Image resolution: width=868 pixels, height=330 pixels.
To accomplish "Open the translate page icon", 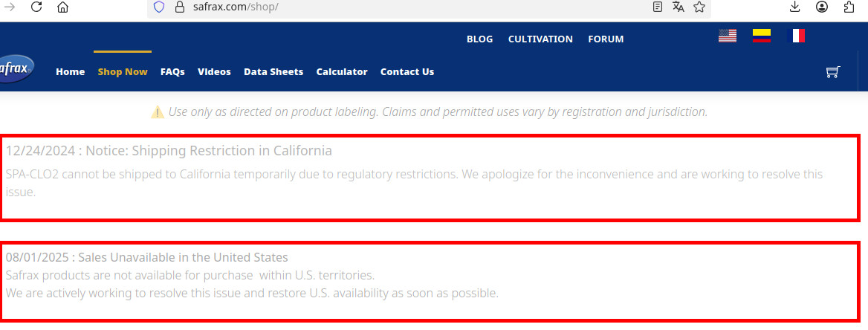I will click(x=678, y=7).
